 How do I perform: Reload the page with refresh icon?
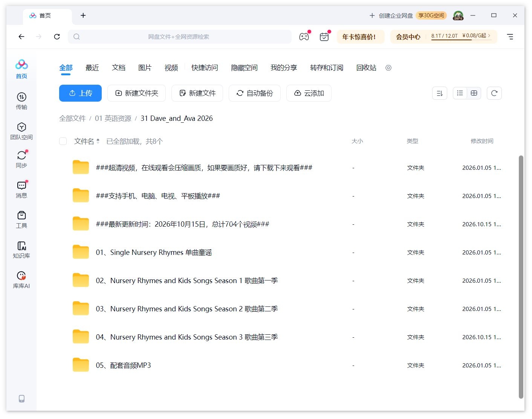[x=57, y=37]
